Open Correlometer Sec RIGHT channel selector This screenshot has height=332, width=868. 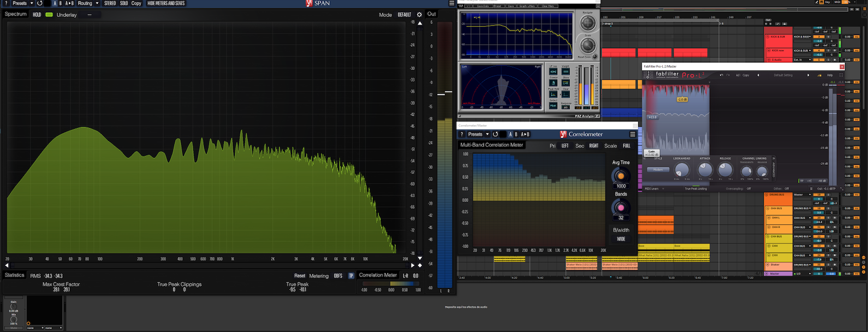594,146
